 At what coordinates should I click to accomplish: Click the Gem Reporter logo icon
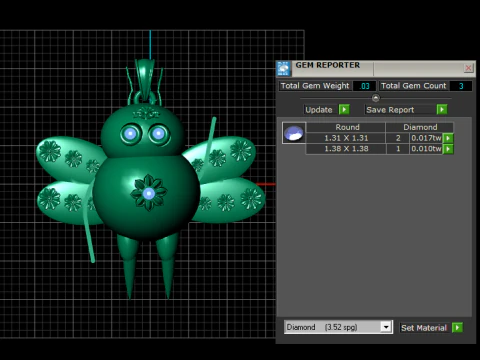click(x=283, y=69)
